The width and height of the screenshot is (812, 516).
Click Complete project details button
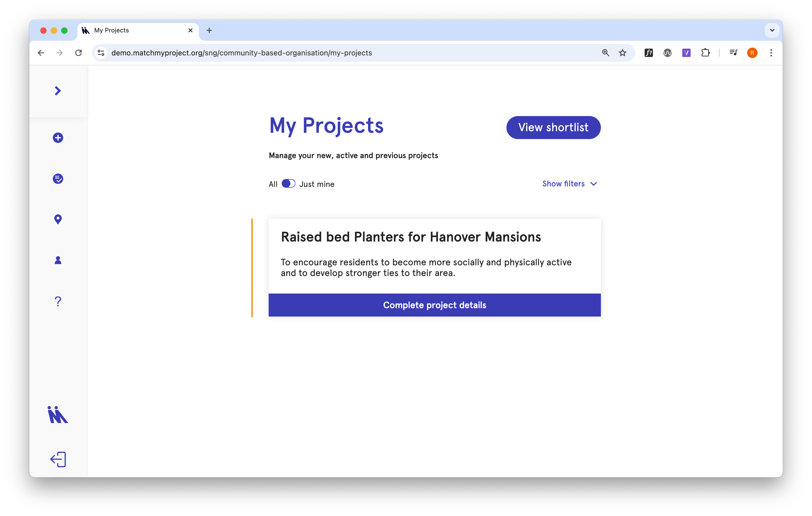pyautogui.click(x=434, y=305)
